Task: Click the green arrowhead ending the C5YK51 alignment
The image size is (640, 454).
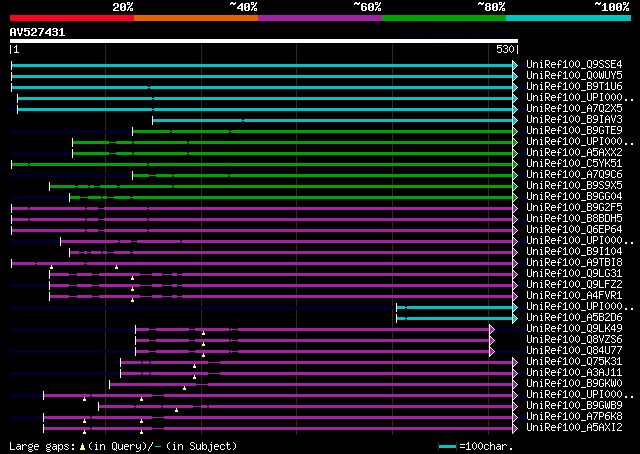Action: 515,165
